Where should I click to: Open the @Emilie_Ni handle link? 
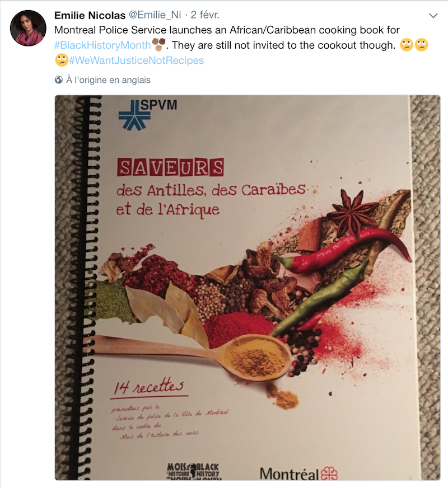(x=155, y=15)
